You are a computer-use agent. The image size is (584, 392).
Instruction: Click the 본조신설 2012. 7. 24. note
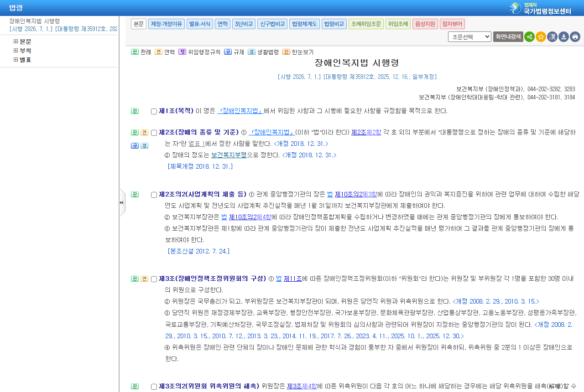[x=199, y=251]
